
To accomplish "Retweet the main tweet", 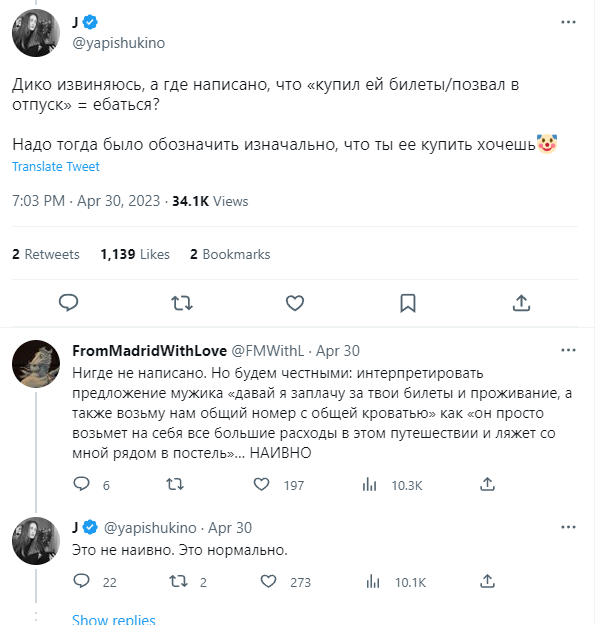I will (182, 302).
